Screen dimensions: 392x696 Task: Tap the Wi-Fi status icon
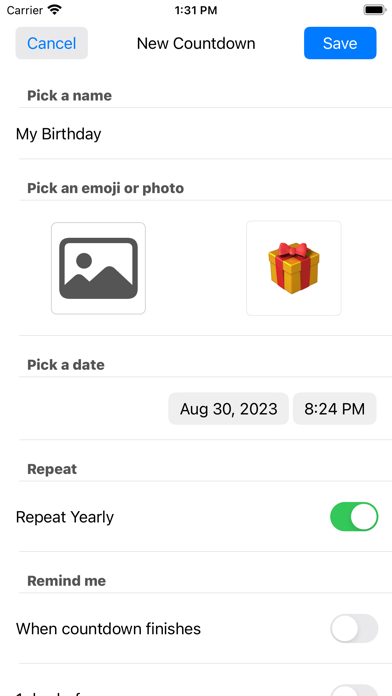(55, 10)
